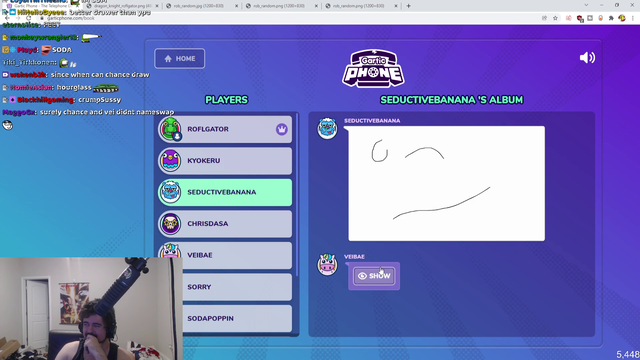Screen dimensions: 640x360
Task: Click the orange-dot extension icon
Action: pyautogui.click(x=601, y=18)
